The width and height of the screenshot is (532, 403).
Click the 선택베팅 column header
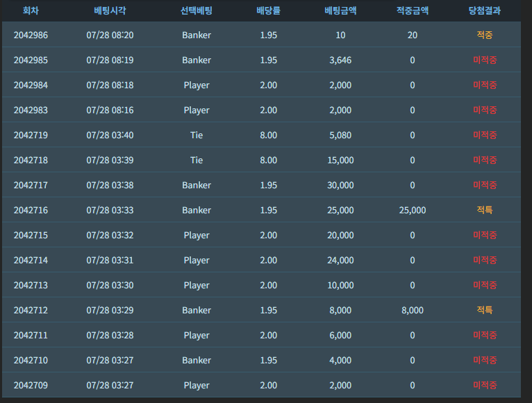click(x=197, y=10)
